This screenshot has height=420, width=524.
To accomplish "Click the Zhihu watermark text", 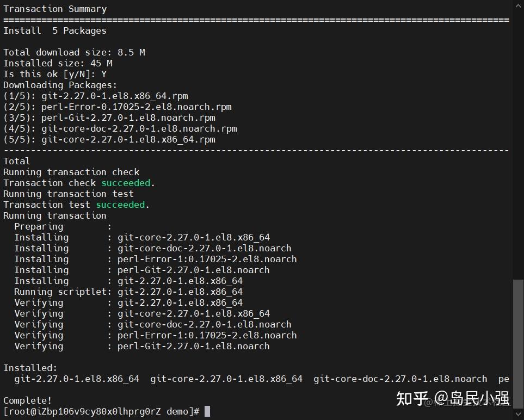I will [453, 398].
